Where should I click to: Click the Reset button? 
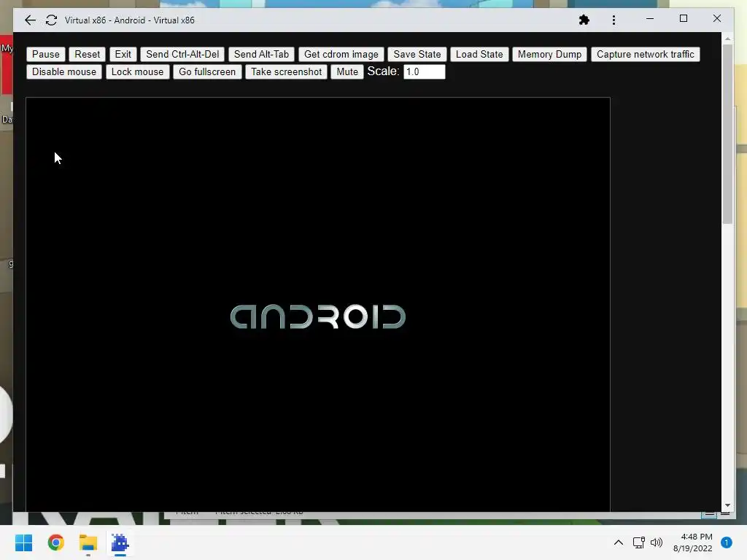[x=88, y=54]
